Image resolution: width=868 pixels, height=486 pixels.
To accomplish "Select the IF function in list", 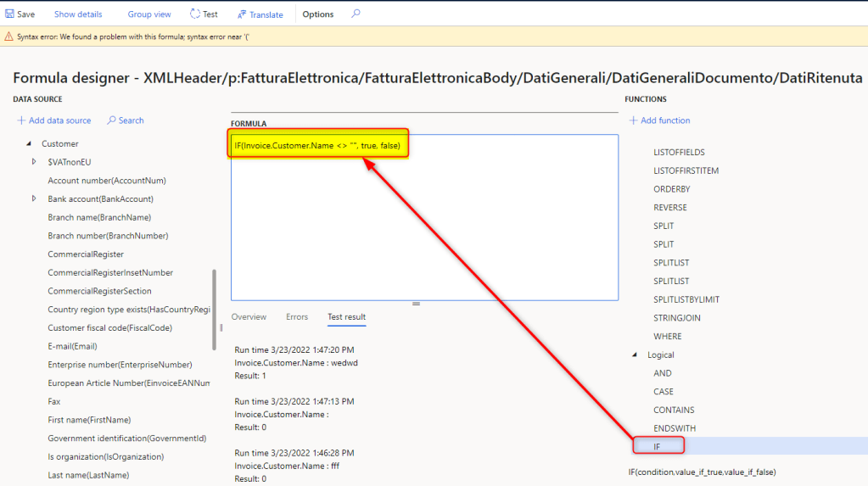I will [658, 446].
